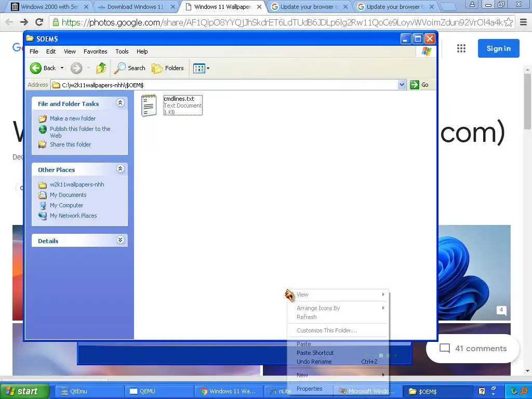Choose Paste Shortcut from context menu
The width and height of the screenshot is (532, 399).
pyautogui.click(x=338, y=353)
